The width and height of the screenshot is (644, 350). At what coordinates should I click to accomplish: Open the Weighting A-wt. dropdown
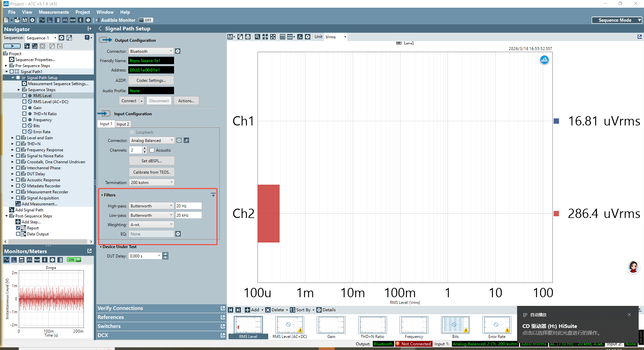(x=152, y=224)
